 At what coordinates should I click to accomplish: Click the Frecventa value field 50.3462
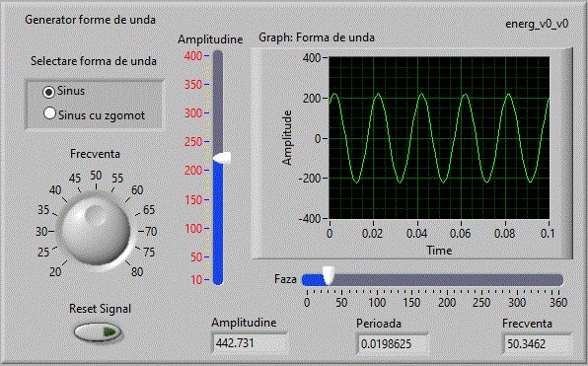537,343
